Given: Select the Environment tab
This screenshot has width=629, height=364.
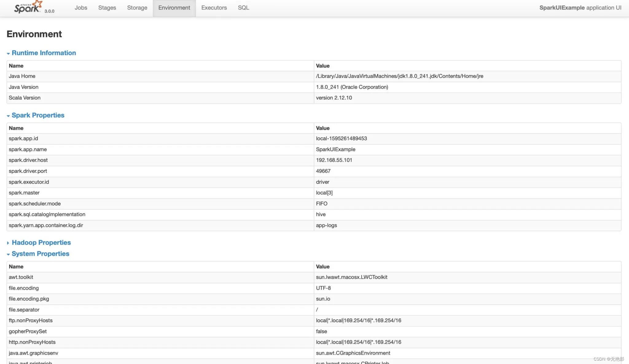Looking at the screenshot, I should point(174,8).
